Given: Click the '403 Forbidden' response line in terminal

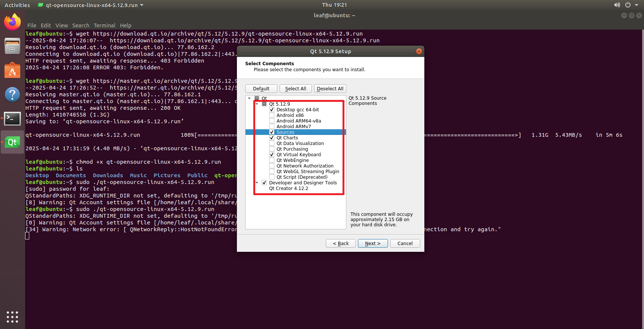Looking at the screenshot, I should [x=115, y=61].
